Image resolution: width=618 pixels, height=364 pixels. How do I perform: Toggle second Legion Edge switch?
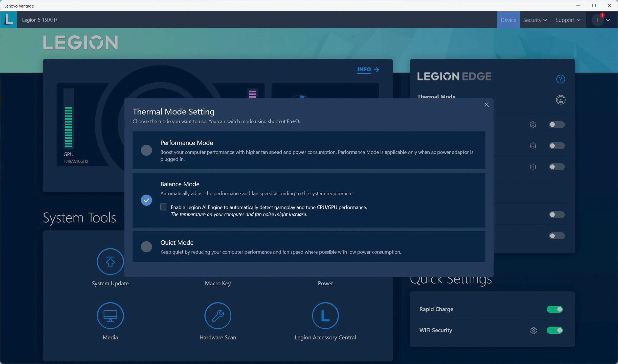(x=557, y=146)
